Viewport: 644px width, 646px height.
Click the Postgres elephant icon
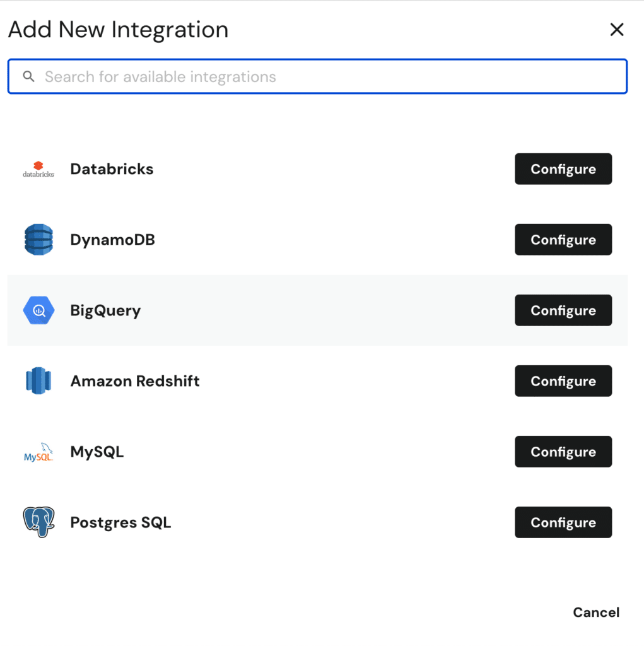[38, 522]
